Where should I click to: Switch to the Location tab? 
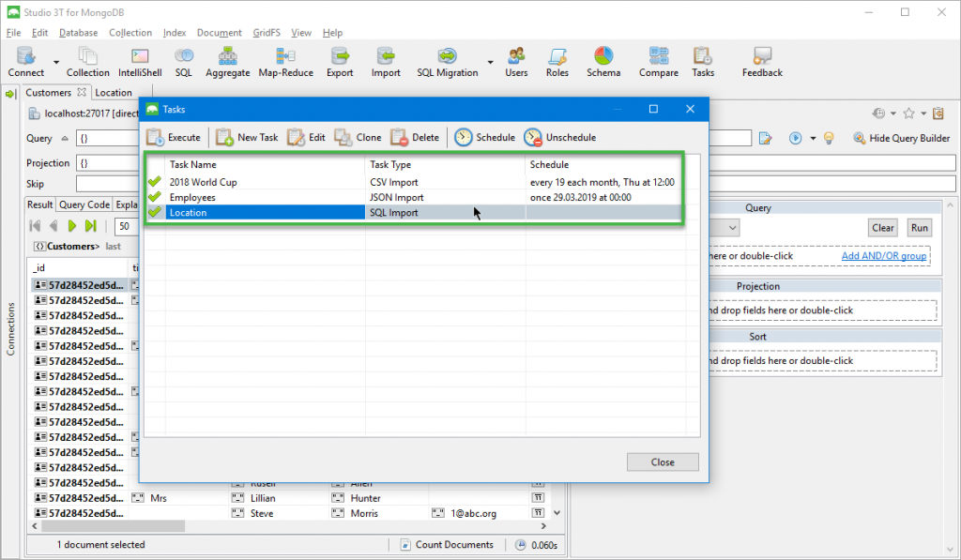[114, 93]
